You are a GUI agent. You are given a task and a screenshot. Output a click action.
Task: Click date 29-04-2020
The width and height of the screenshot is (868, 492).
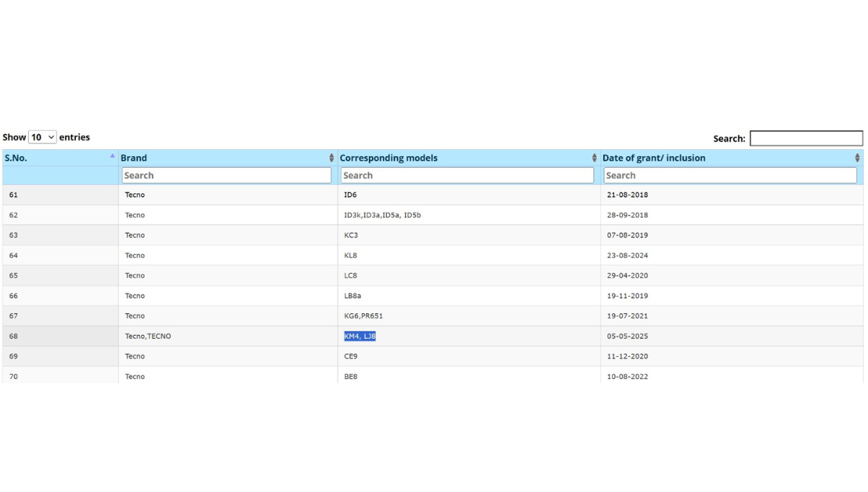[628, 276]
